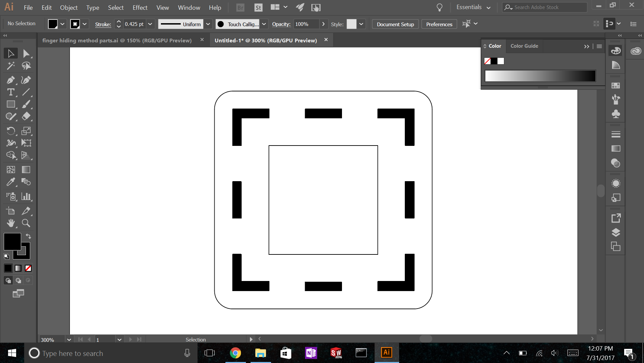The width and height of the screenshot is (644, 363).
Task: Set paint mode to None
Action: click(28, 268)
